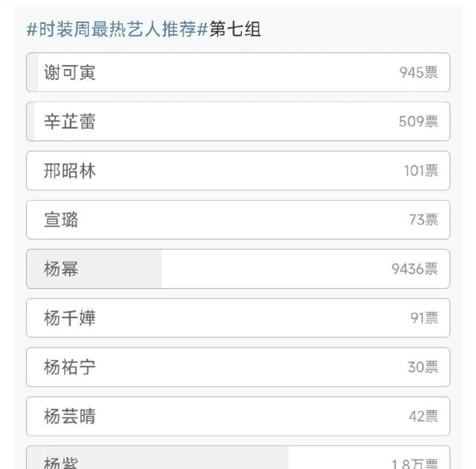Tap the 91票 vote count

pyautogui.click(x=424, y=318)
